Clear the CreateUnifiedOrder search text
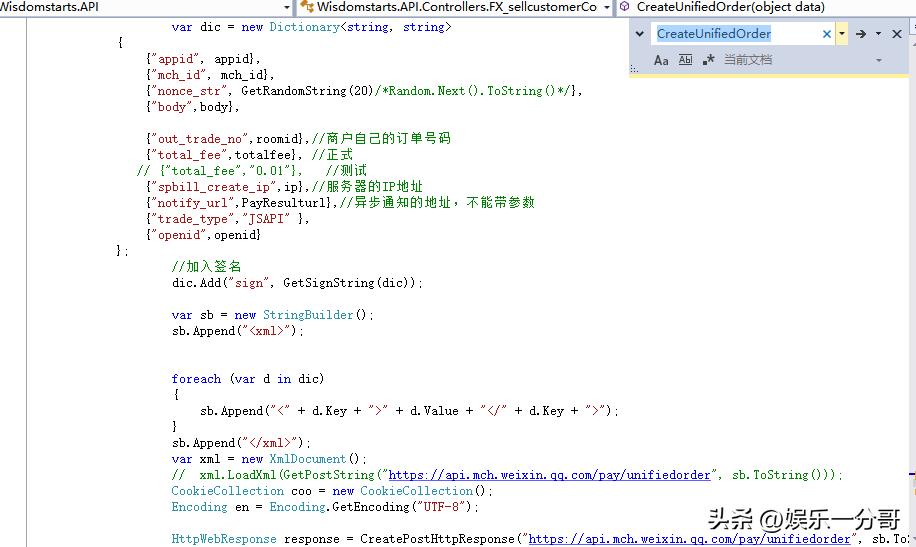This screenshot has height=547, width=916. pyautogui.click(x=826, y=34)
